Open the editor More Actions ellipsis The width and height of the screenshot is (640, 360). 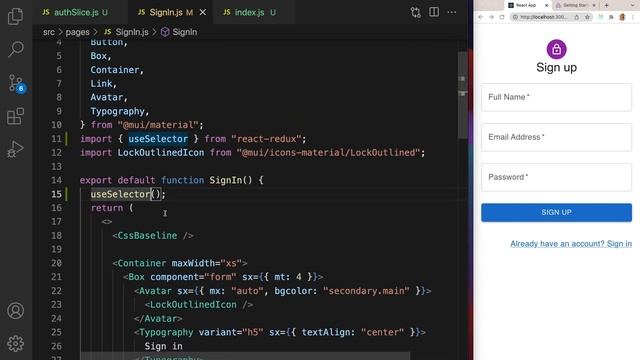pyautogui.click(x=452, y=12)
